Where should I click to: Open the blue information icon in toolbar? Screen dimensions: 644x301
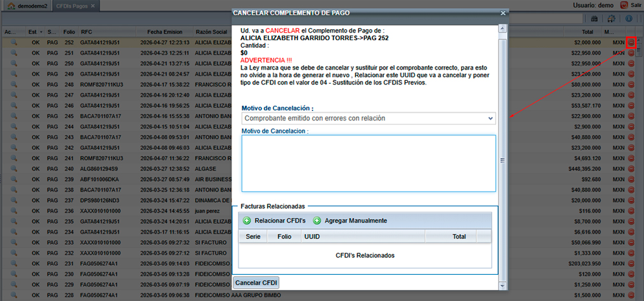coord(629,19)
